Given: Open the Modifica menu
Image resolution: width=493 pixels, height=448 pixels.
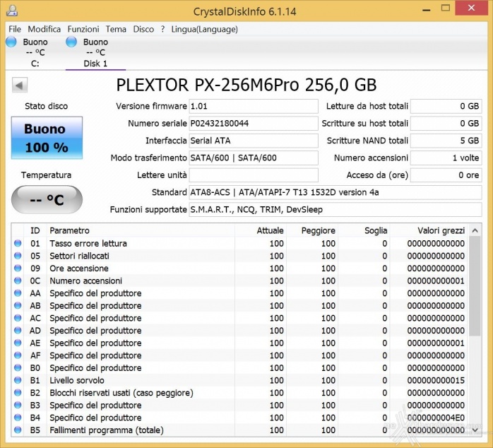Looking at the screenshot, I should [44, 29].
